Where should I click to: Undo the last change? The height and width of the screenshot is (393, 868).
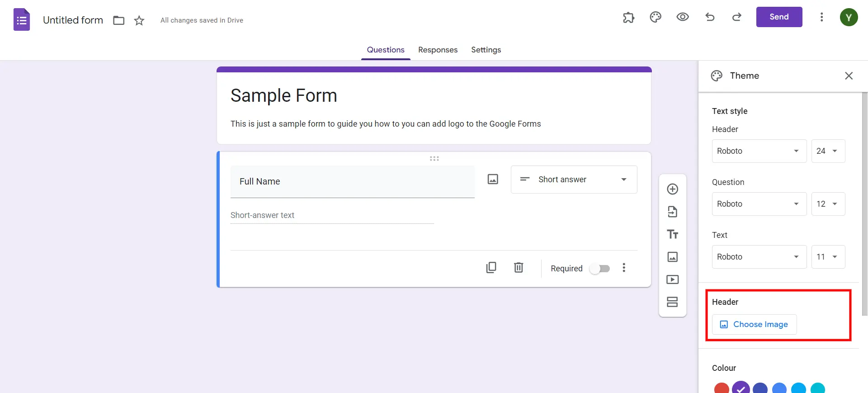click(x=710, y=17)
